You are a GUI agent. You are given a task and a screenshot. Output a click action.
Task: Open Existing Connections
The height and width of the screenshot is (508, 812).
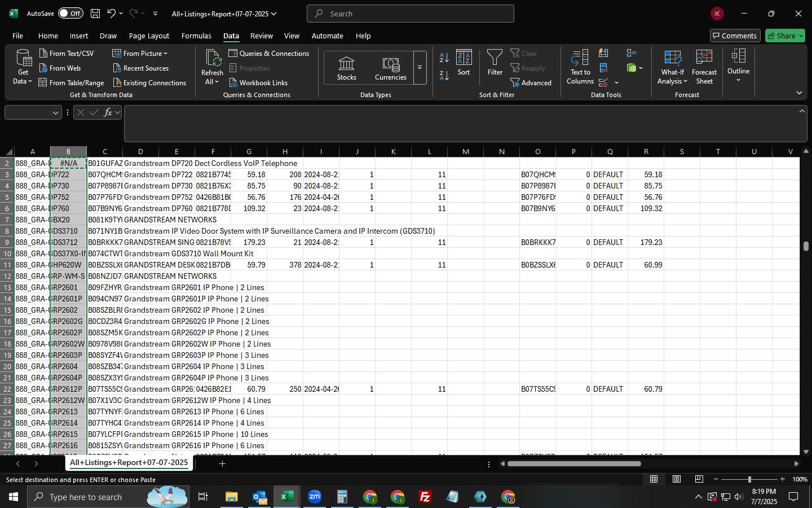[149, 82]
